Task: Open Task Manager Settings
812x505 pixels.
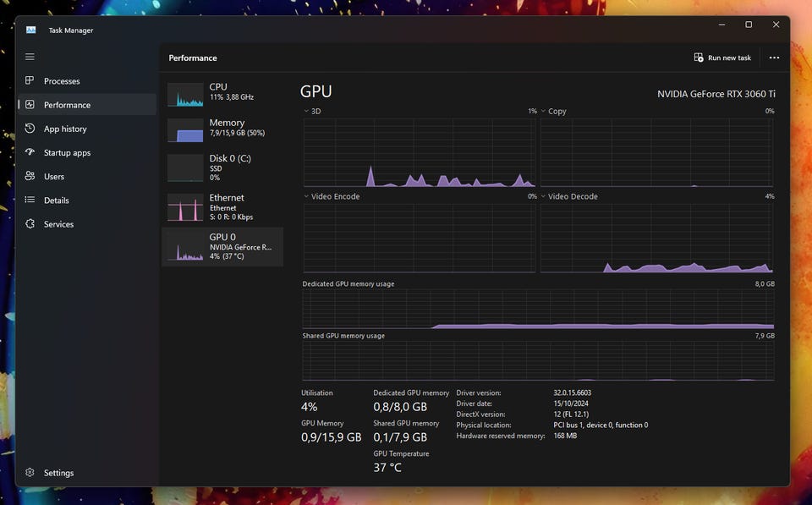Action: coord(87,472)
